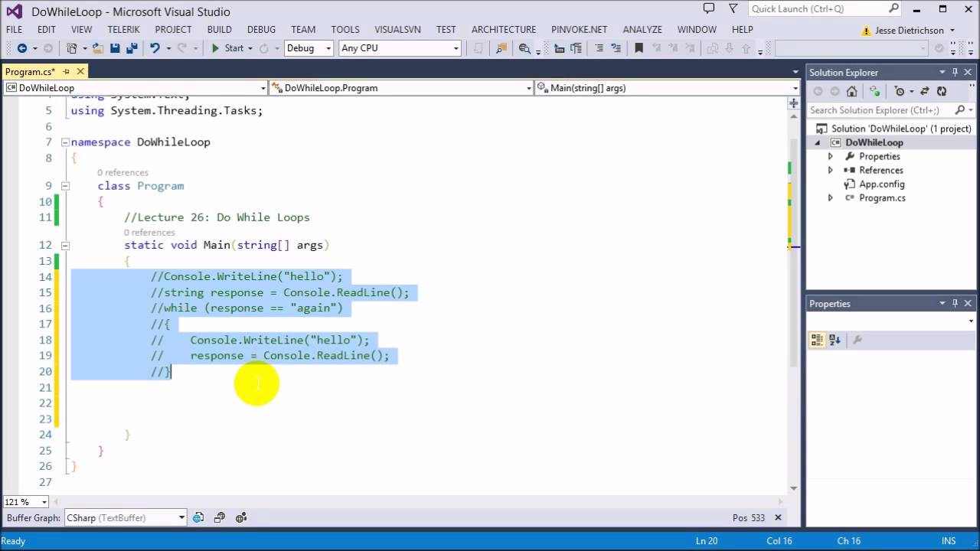Collapse the class Program code block

pos(65,186)
